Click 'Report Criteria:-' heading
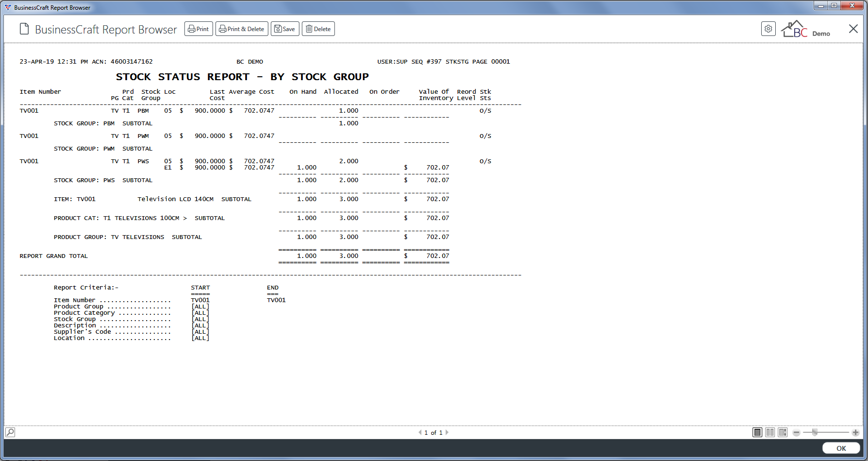The image size is (868, 461). click(x=86, y=288)
